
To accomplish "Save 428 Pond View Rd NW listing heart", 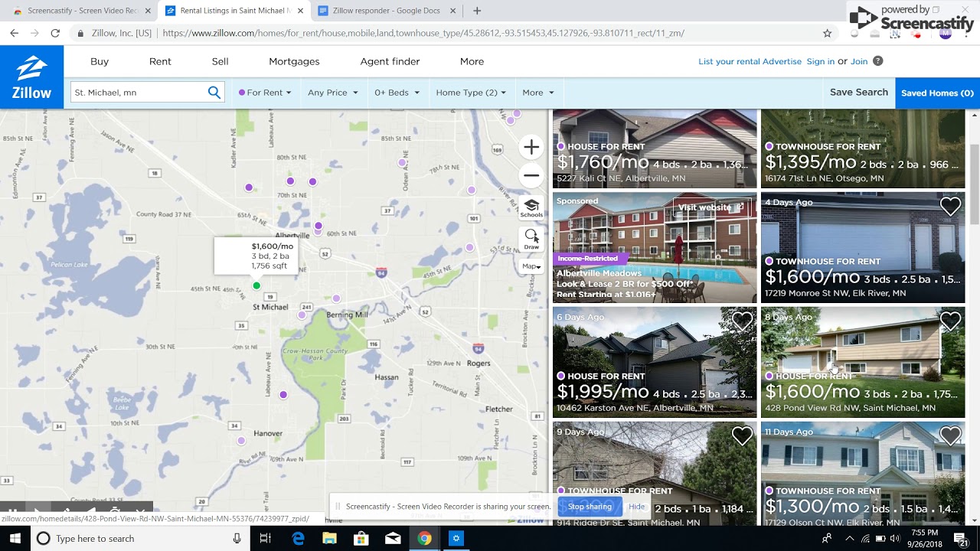I will pyautogui.click(x=950, y=321).
